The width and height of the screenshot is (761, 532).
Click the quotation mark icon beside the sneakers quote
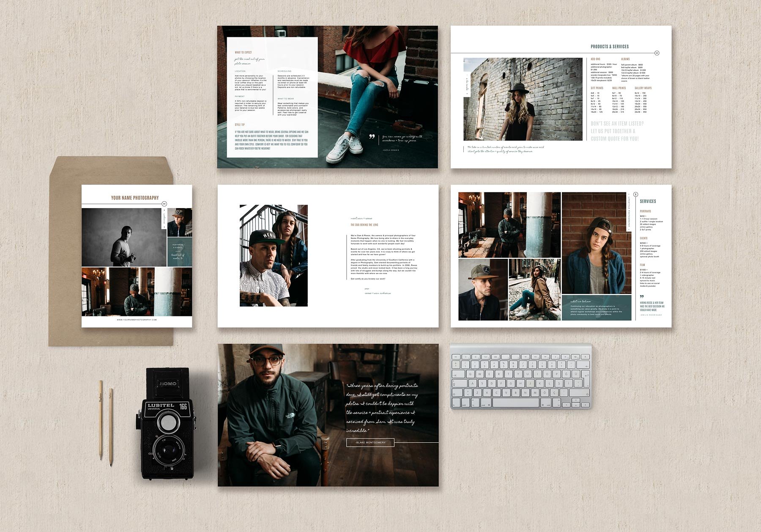[x=372, y=137]
